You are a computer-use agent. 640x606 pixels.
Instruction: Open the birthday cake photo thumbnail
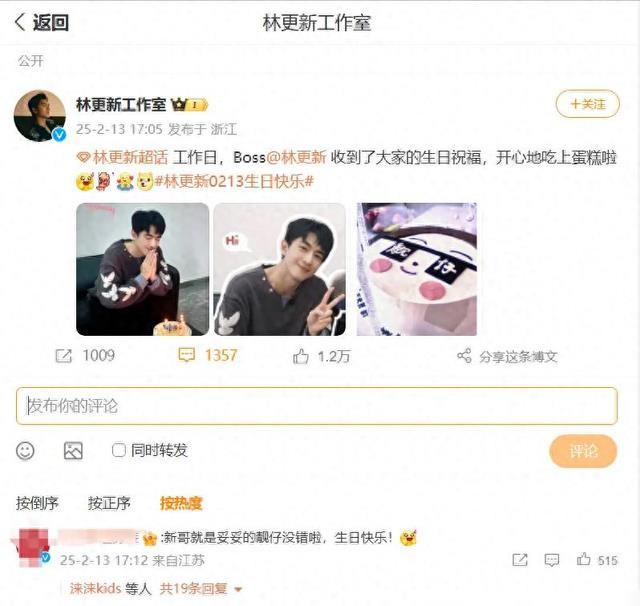[x=416, y=269]
